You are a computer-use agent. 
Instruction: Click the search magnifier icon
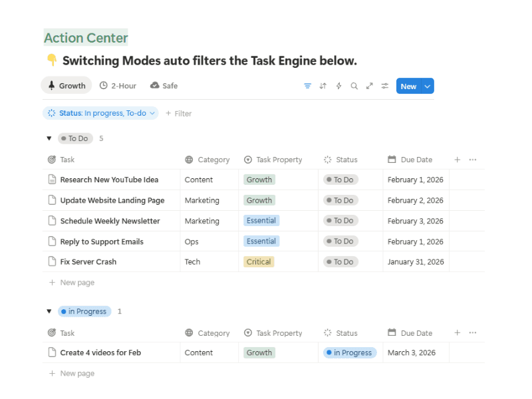[354, 86]
